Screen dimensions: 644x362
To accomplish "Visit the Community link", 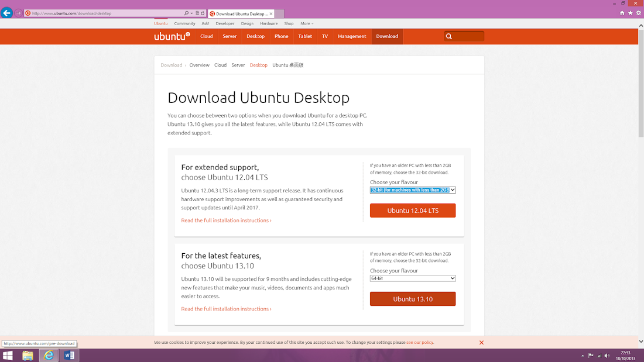I will [184, 23].
